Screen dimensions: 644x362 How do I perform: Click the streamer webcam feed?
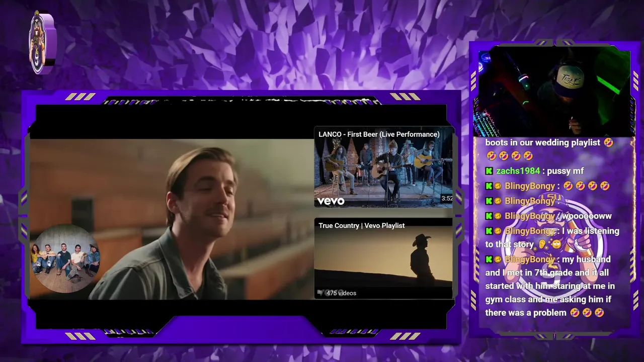(553, 92)
